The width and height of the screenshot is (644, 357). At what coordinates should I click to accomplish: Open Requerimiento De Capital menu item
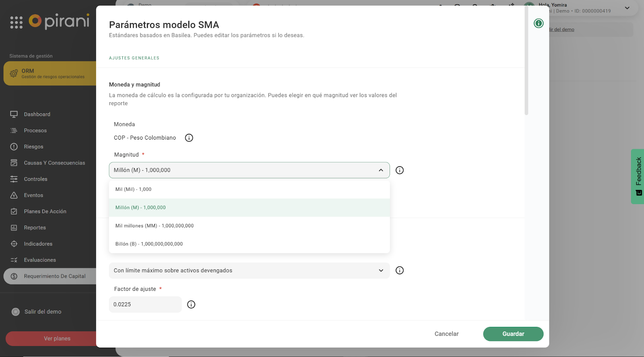tap(54, 276)
